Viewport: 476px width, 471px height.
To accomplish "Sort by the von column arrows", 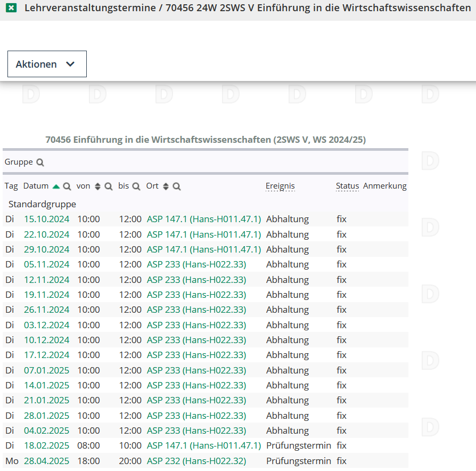I will tap(97, 186).
